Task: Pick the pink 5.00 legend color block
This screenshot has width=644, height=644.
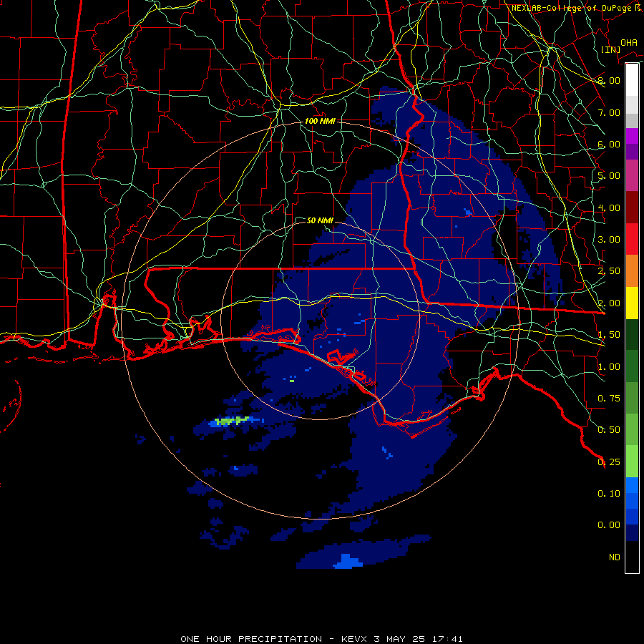Action: [x=632, y=175]
